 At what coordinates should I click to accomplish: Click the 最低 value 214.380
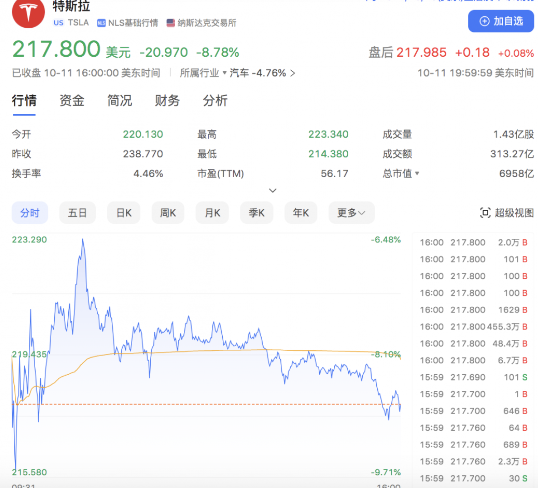coord(328,154)
